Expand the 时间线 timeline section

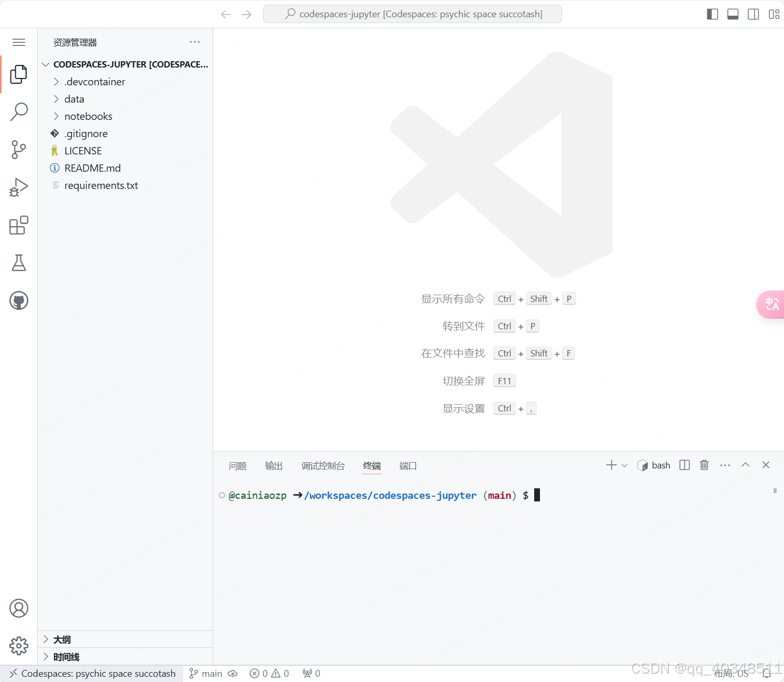tap(125, 656)
